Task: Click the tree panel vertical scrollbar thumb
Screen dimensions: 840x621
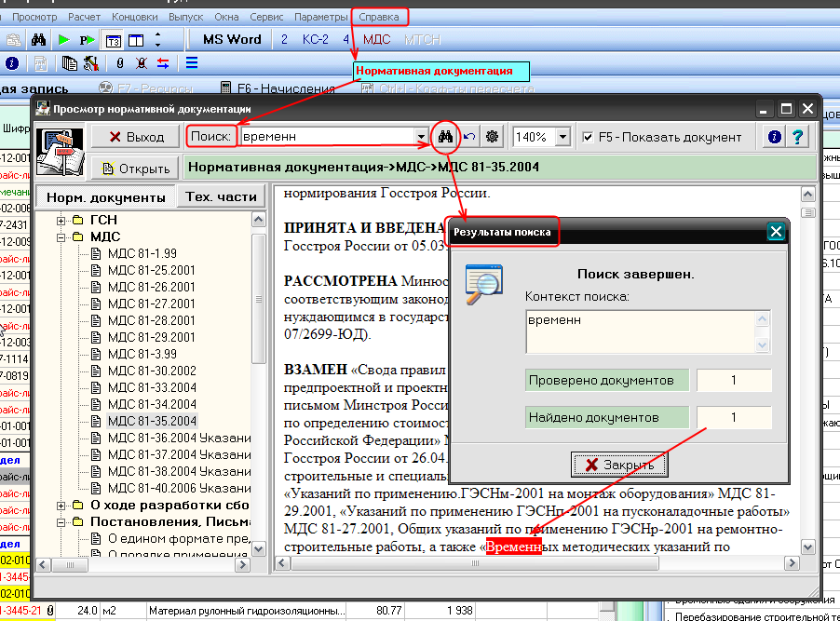Action: tap(258, 299)
